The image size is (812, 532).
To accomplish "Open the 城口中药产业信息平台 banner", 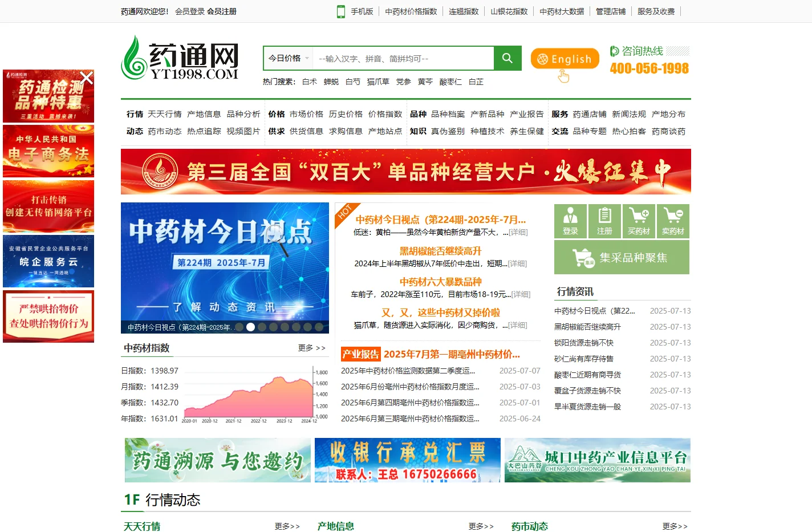I will tap(598, 460).
